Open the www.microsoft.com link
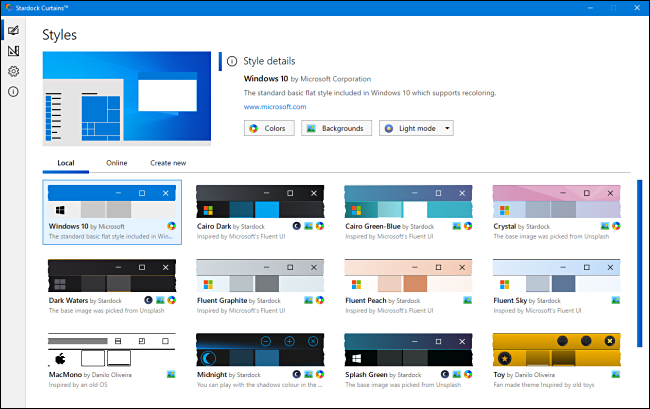This screenshot has width=650, height=409. tap(275, 106)
